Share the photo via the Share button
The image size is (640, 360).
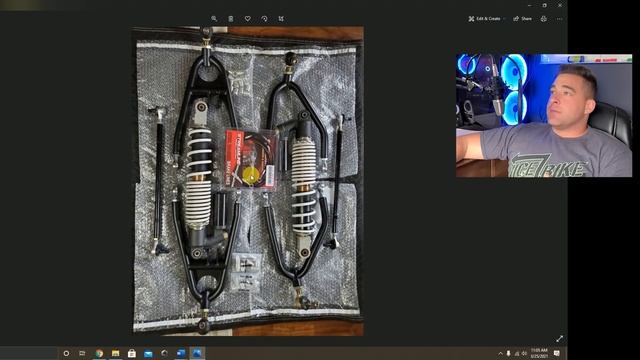click(522, 19)
